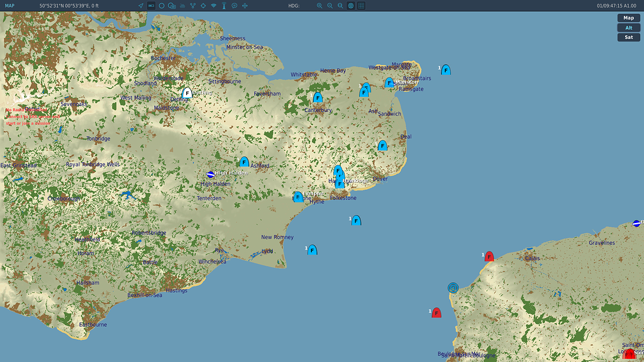The width and height of the screenshot is (644, 362).
Task: Click the zoom in magnifier icon
Action: [x=319, y=6]
